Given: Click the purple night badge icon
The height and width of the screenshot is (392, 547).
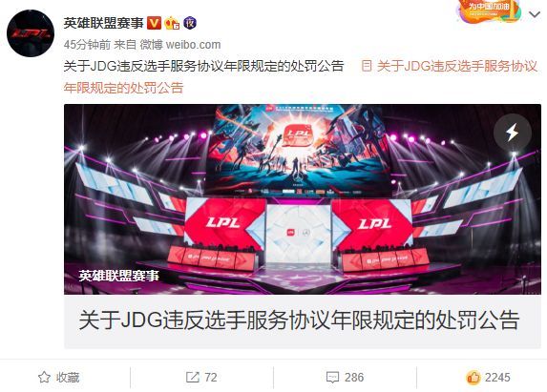Looking at the screenshot, I should tap(190, 23).
